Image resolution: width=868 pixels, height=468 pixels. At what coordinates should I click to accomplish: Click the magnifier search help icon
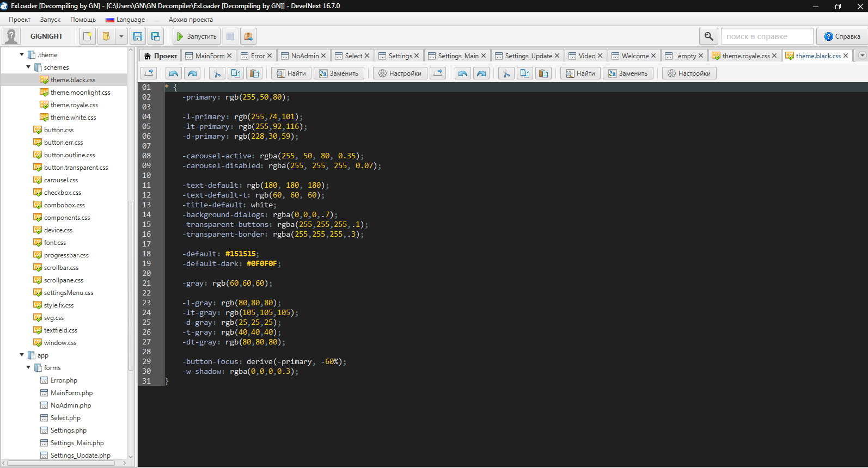pyautogui.click(x=708, y=36)
